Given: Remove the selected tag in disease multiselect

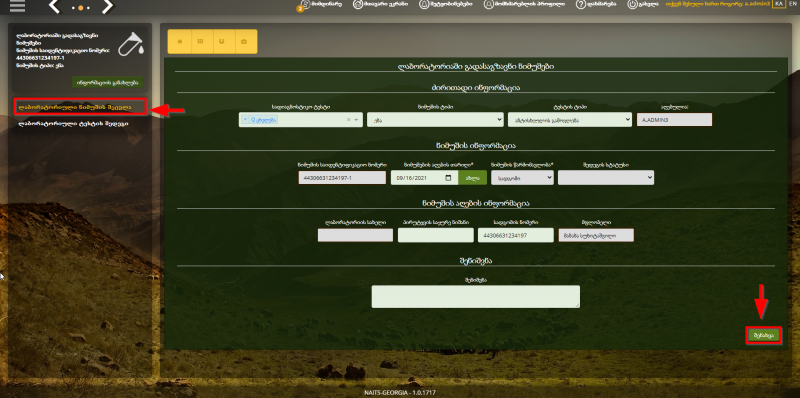Looking at the screenshot, I should tap(245, 119).
